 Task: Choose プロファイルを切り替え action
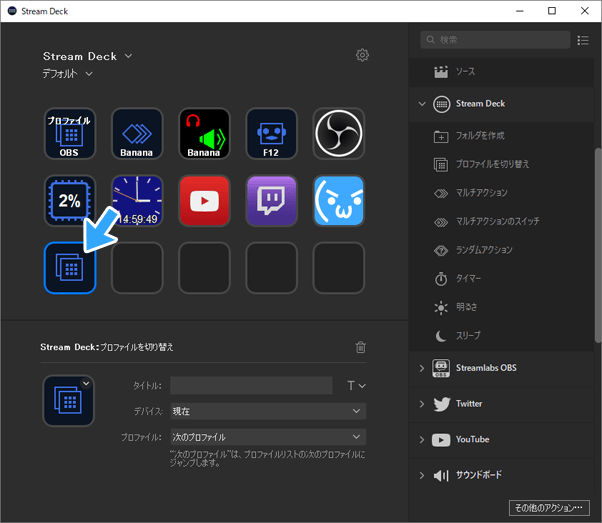tap(501, 164)
